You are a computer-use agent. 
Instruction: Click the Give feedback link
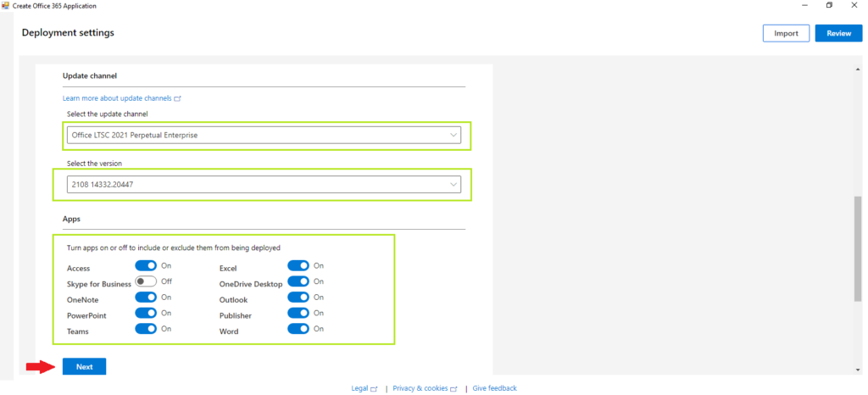[495, 388]
